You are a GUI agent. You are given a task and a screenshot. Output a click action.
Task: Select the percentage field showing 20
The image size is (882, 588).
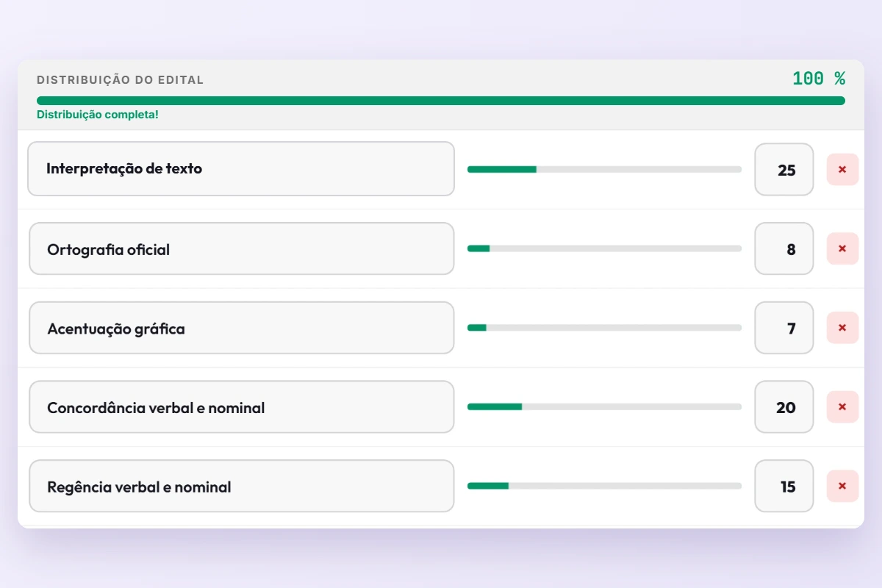click(784, 407)
